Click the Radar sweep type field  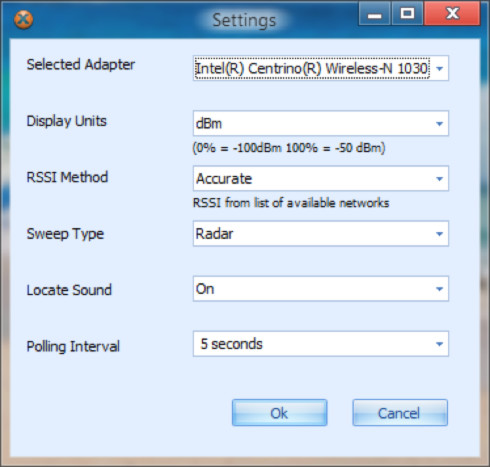click(x=321, y=234)
